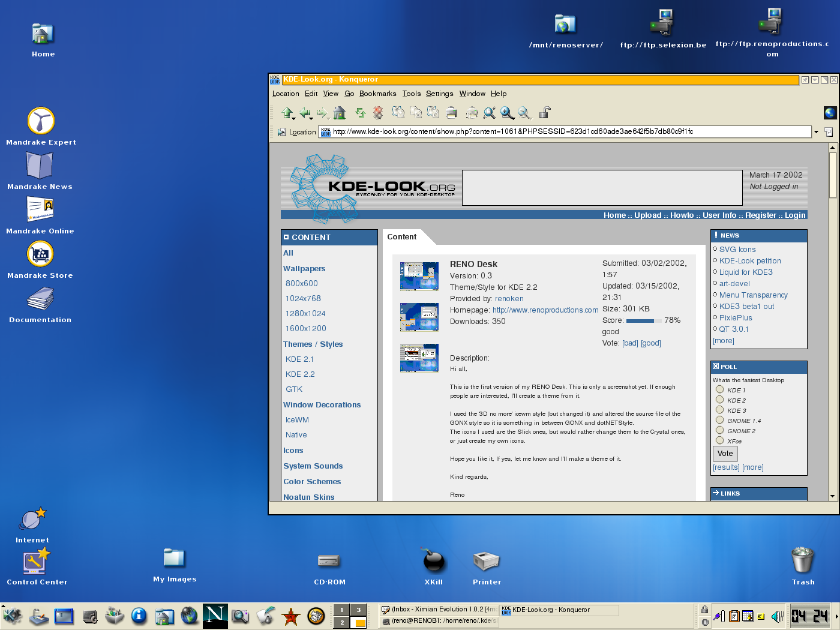Click the Score 78% progress bar
This screenshot has height=630, width=840.
(x=643, y=321)
